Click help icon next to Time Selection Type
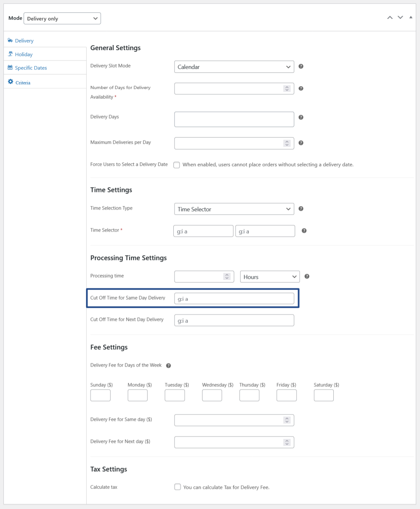 [x=301, y=209]
